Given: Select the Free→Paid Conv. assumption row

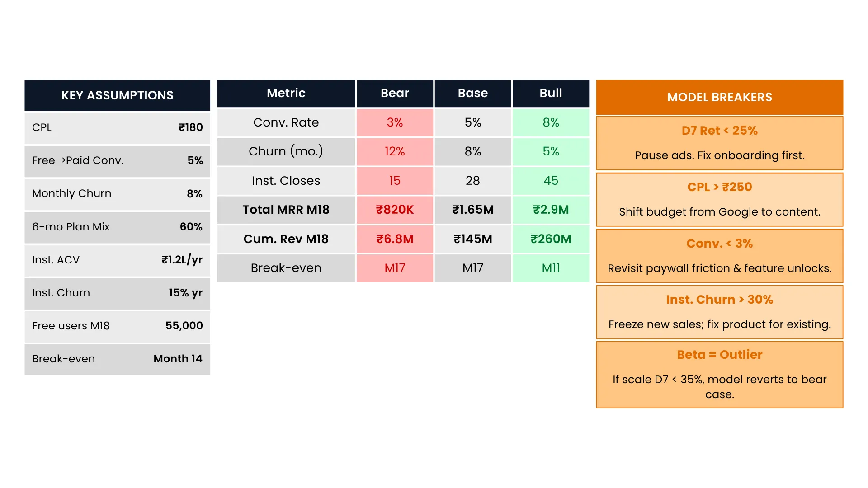Looking at the screenshot, I should [117, 160].
